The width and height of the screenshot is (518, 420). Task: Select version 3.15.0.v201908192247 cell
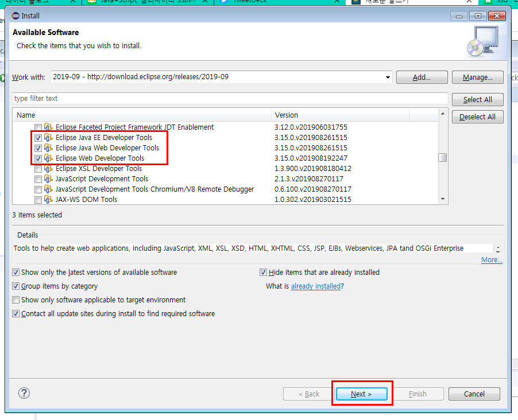point(311,158)
